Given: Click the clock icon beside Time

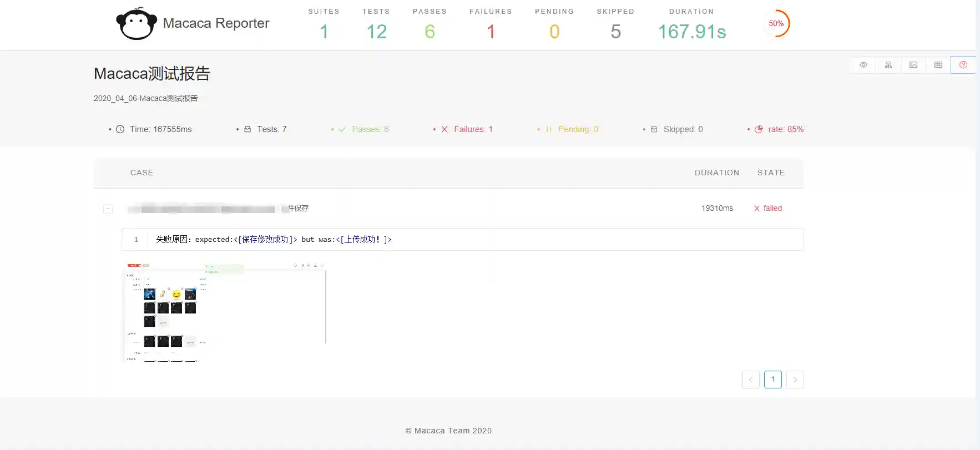Looking at the screenshot, I should point(120,129).
